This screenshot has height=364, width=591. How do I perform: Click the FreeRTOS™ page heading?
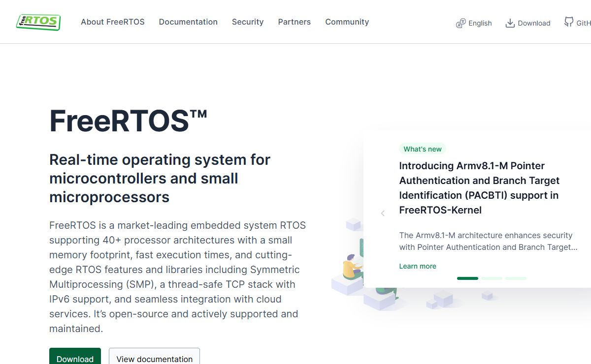click(128, 120)
